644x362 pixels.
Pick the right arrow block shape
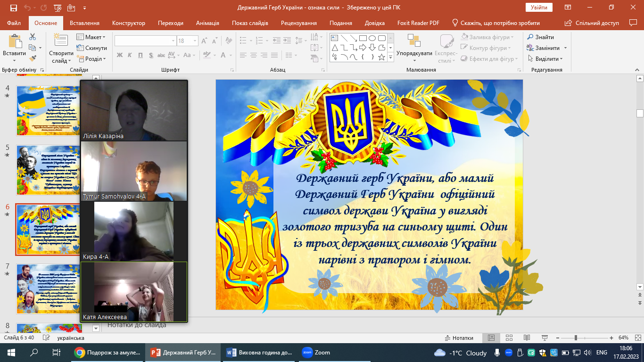pyautogui.click(x=363, y=48)
